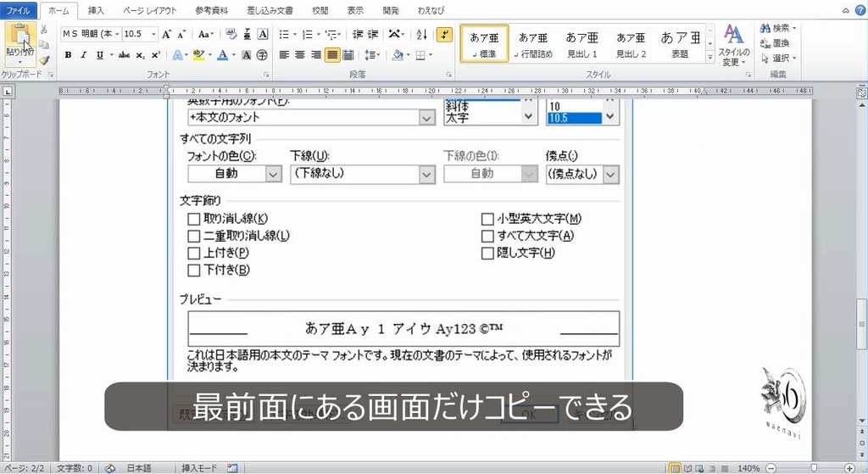Select the 見出し 1 style
This screenshot has width=868, height=474.
(x=581, y=44)
